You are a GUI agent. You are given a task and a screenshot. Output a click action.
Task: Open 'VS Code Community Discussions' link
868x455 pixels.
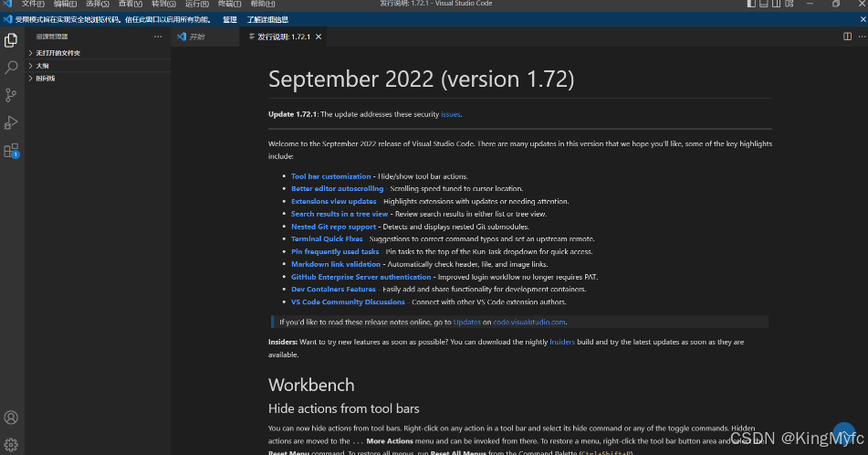point(348,302)
